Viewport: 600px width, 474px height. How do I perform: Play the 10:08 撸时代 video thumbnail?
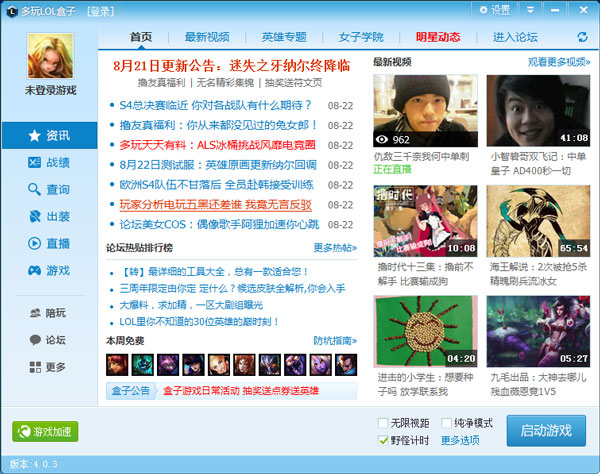click(426, 221)
